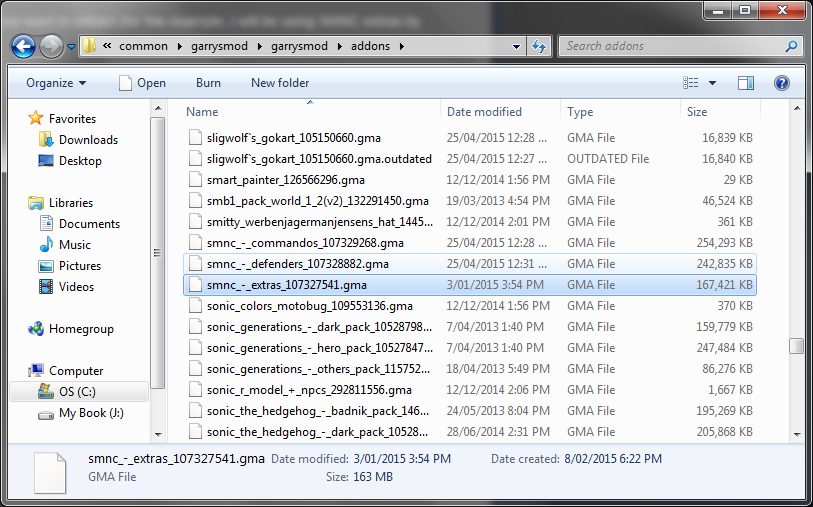Image resolution: width=813 pixels, height=507 pixels.
Task: Click the refresh button beside the address bar
Action: (x=539, y=47)
